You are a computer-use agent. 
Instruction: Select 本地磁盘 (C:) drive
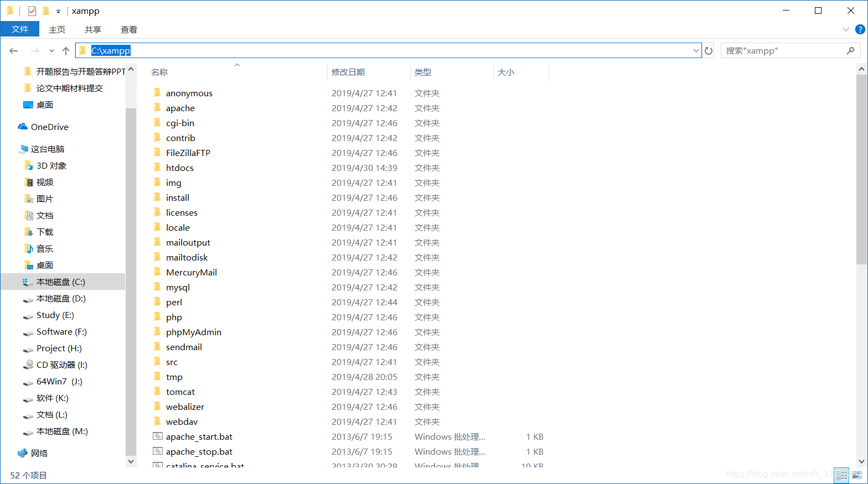point(63,282)
